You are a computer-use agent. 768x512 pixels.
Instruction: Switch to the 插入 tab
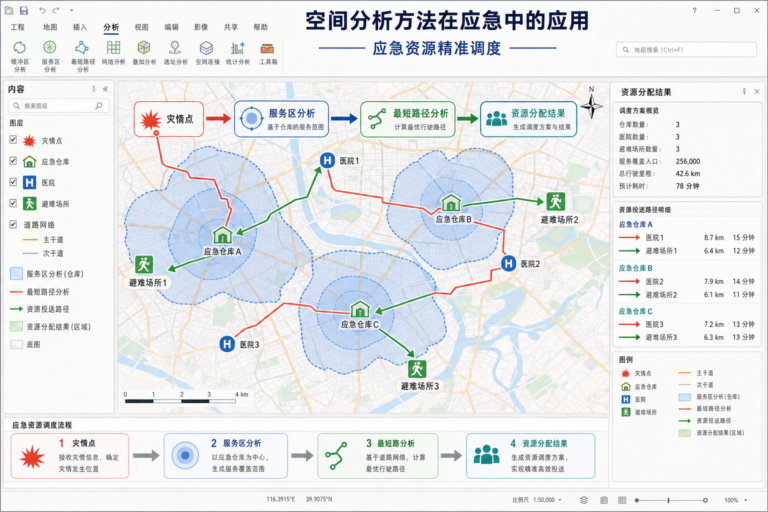point(80,27)
